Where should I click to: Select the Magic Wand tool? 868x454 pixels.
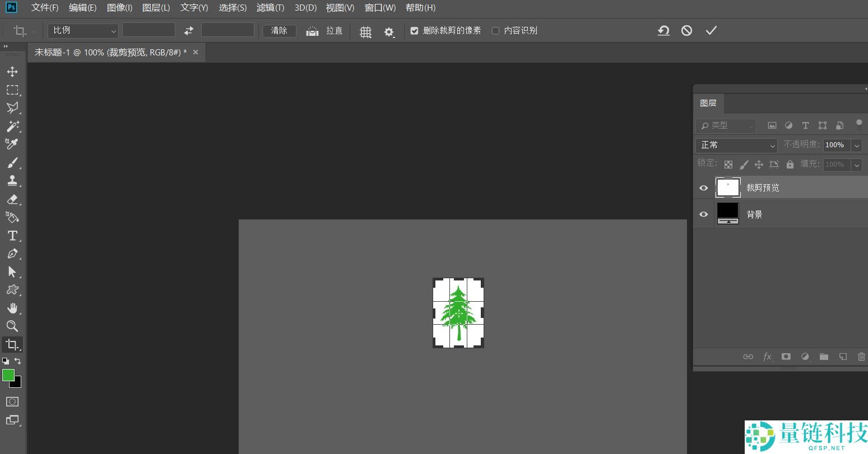pyautogui.click(x=12, y=126)
